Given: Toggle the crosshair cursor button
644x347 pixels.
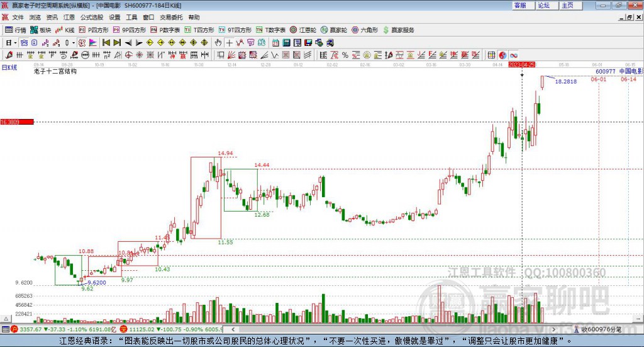Looking at the screenshot, I should (x=229, y=43).
